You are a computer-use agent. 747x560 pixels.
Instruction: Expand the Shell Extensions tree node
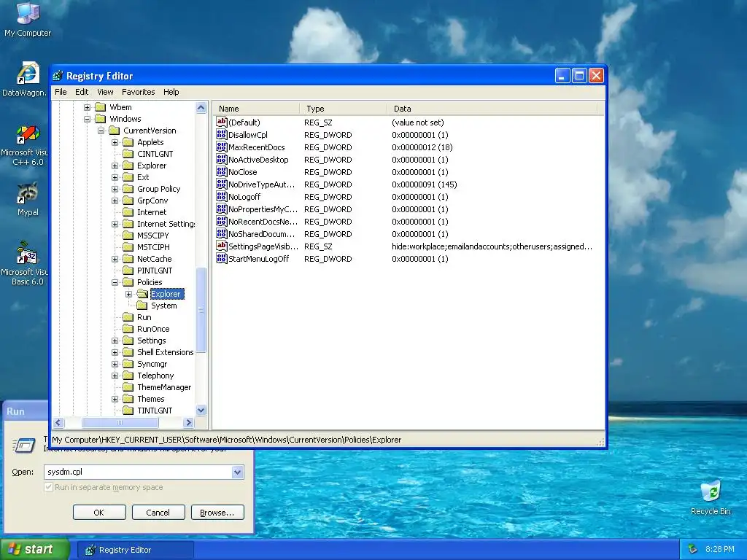click(115, 352)
